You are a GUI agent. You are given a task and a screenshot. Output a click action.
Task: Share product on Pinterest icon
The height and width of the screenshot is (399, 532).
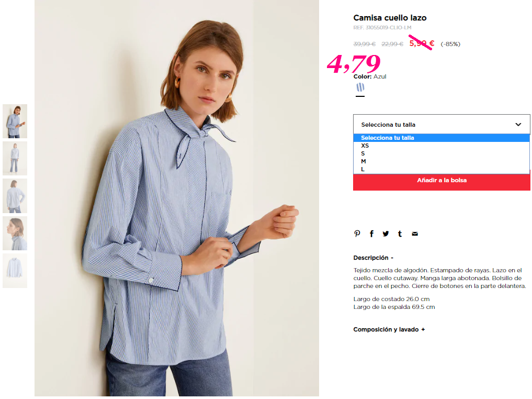pyautogui.click(x=357, y=234)
